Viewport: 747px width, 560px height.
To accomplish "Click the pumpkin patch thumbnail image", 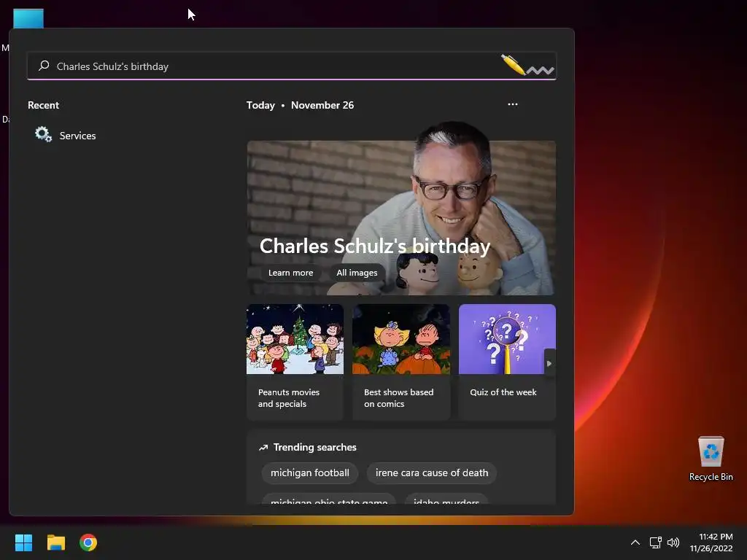I will click(401, 339).
